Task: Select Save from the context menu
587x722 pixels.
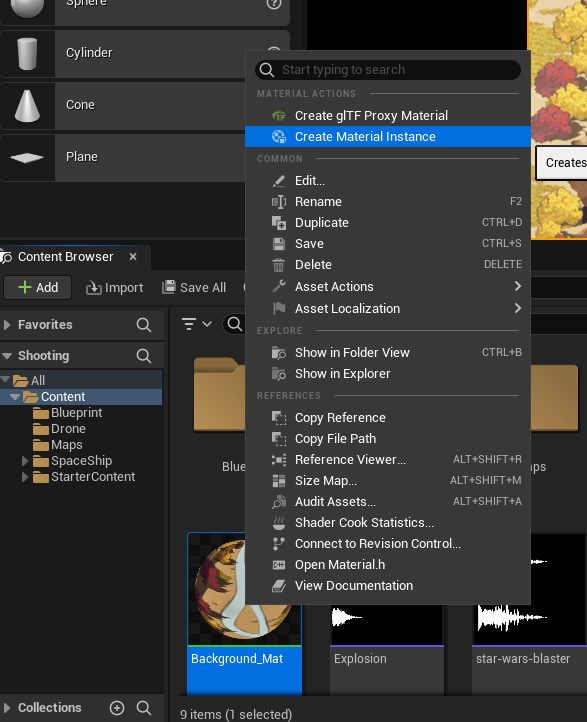Action: [x=388, y=244]
